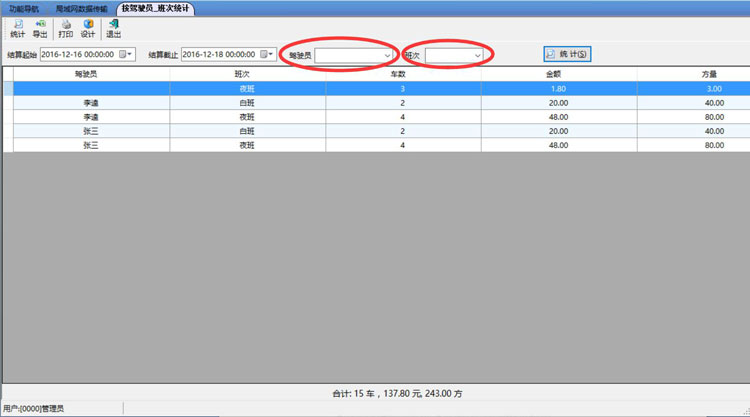
Task: Open the 设计 design tool
Action: tap(89, 27)
